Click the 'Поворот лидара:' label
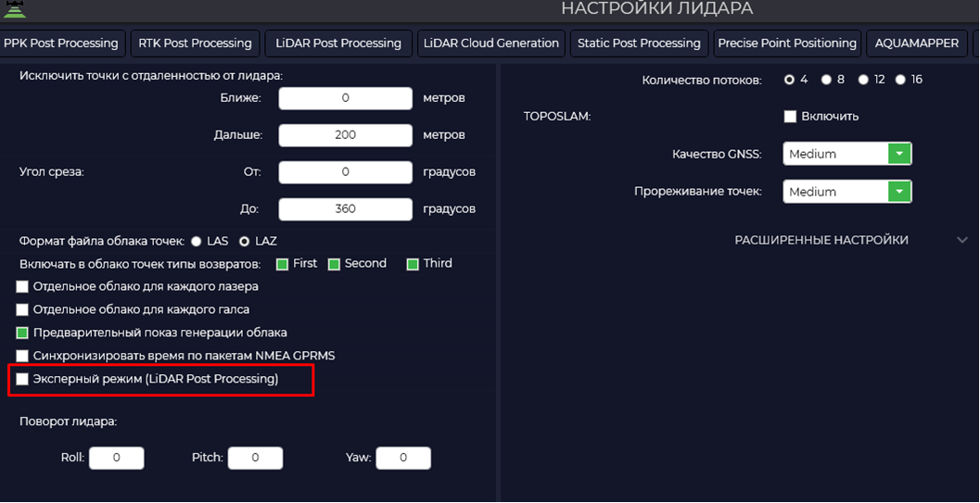Image resolution: width=980 pixels, height=503 pixels. [68, 421]
